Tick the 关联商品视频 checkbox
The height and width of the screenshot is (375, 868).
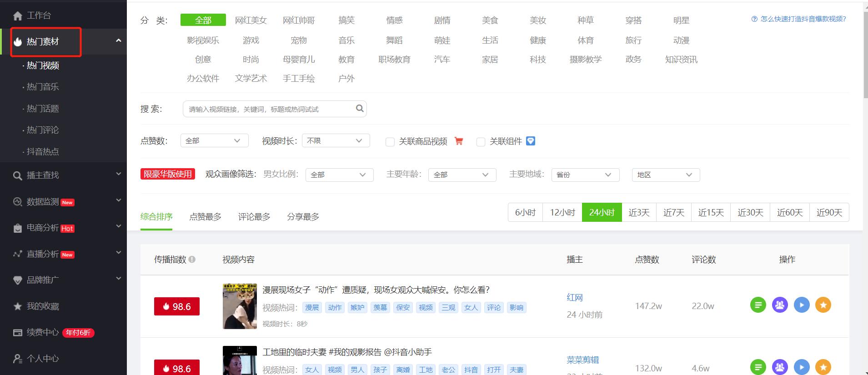click(x=390, y=142)
